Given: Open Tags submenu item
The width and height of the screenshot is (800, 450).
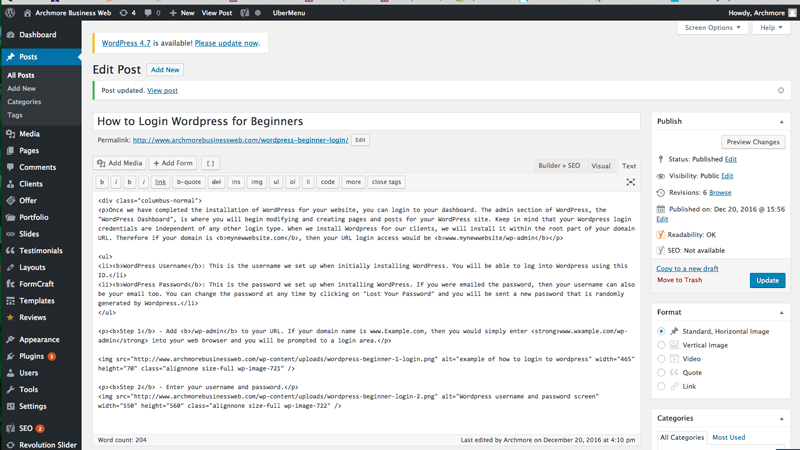Looking at the screenshot, I should 15,115.
